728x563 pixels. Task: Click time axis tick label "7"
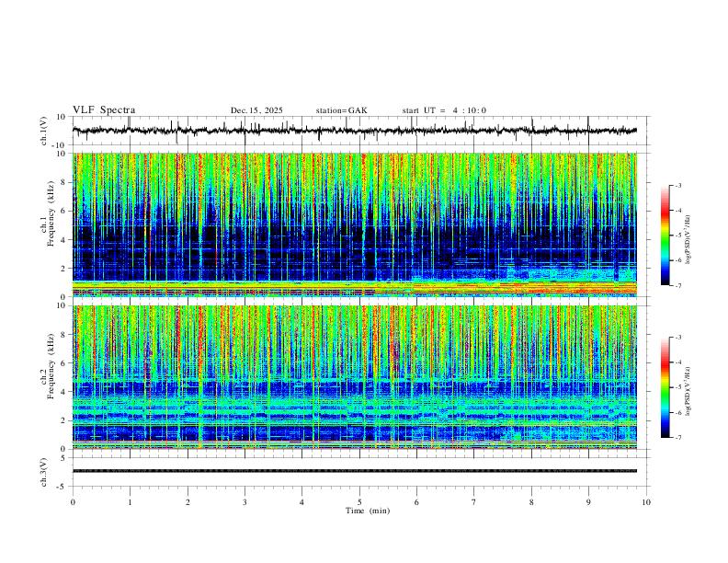pyautogui.click(x=474, y=502)
